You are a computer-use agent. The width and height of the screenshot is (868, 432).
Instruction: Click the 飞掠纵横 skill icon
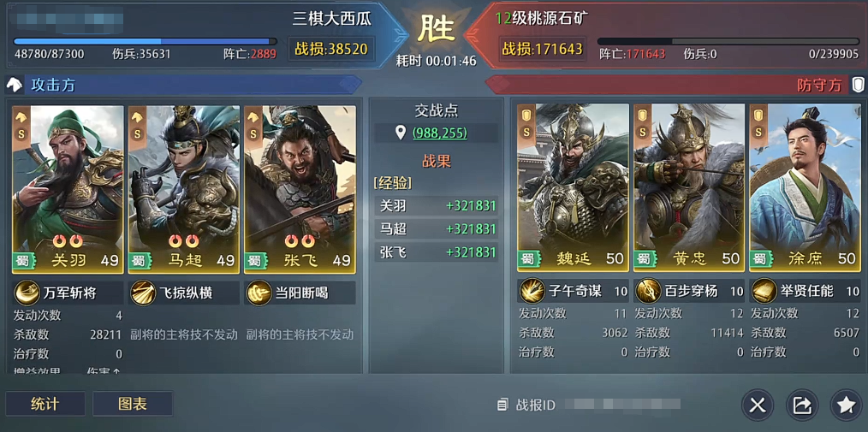(x=143, y=293)
